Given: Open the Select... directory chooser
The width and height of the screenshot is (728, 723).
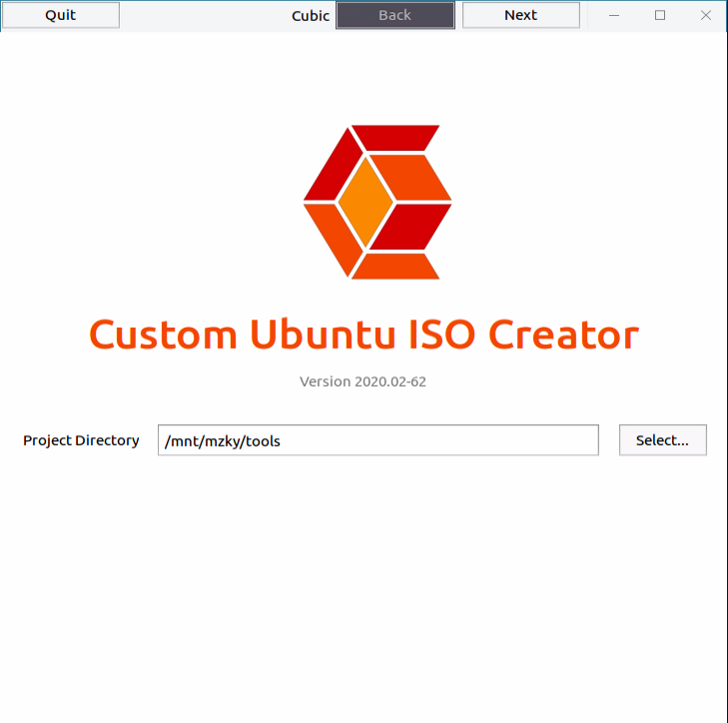Looking at the screenshot, I should pos(662,439).
